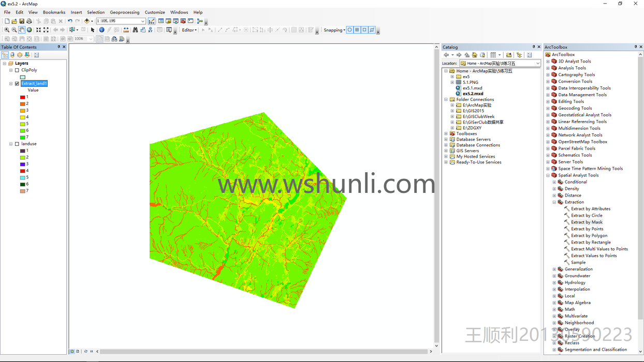Image resolution: width=644 pixels, height=362 pixels.
Task: Toggle ClipPoly layer visibility
Action: [x=17, y=70]
